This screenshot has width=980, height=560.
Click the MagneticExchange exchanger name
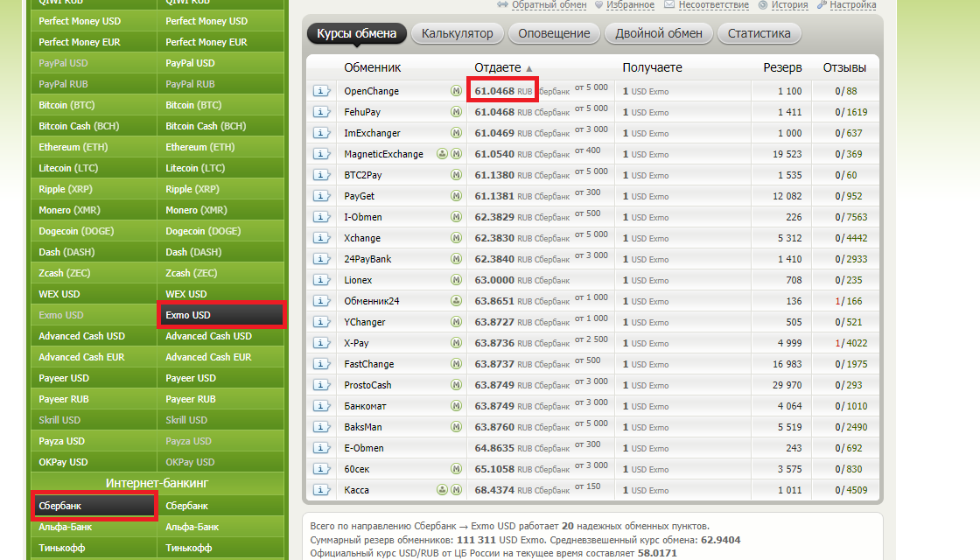384,154
